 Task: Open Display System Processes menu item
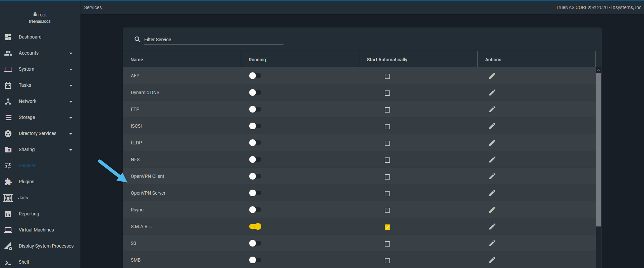click(46, 246)
